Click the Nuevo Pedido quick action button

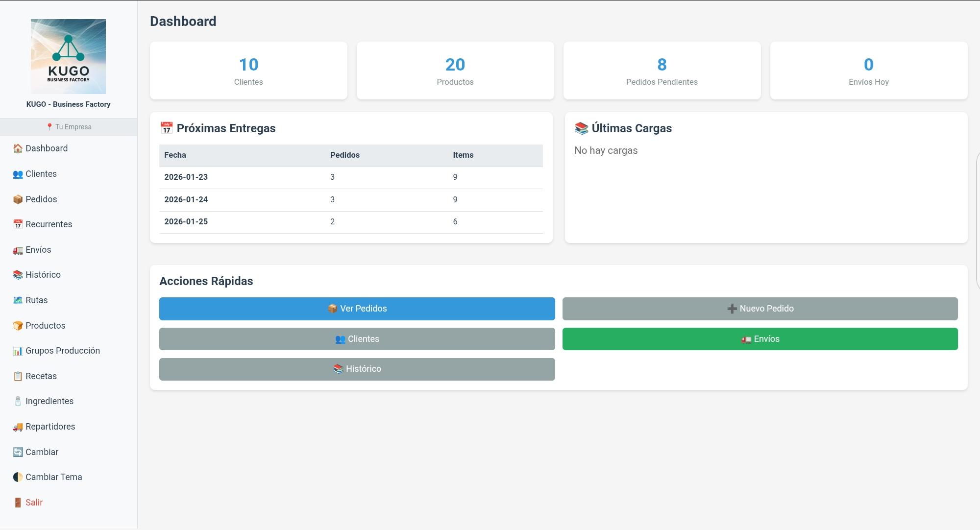pyautogui.click(x=759, y=309)
